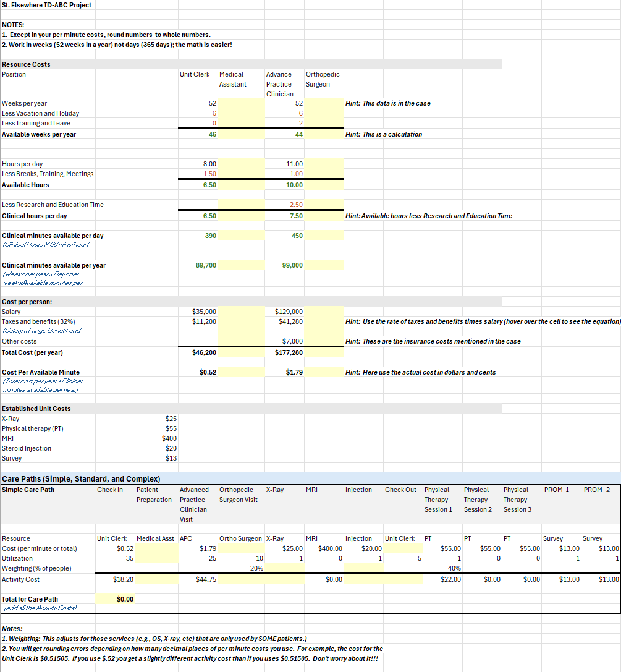Select clinical minutes per day value 390

pos(198,236)
